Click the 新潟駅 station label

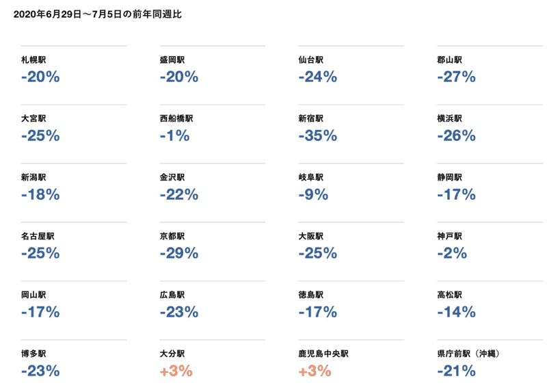34,177
